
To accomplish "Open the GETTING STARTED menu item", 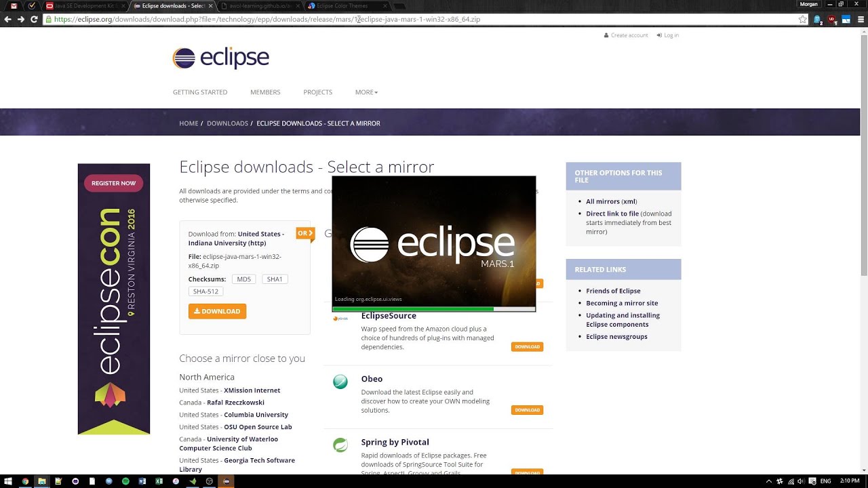I will 200,92.
